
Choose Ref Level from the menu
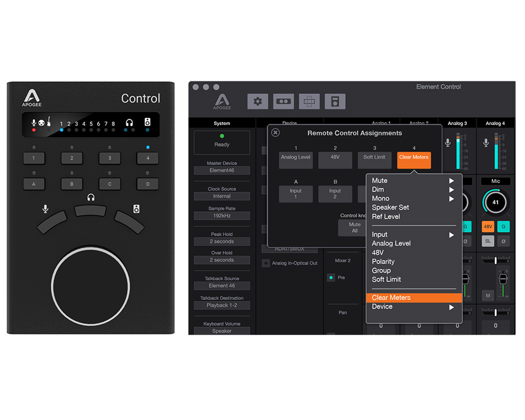click(x=414, y=217)
